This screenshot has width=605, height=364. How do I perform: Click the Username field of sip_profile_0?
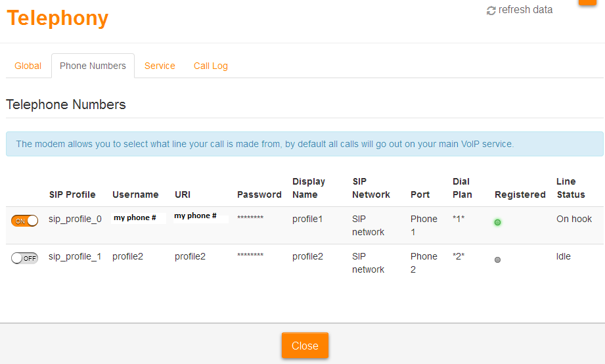point(139,218)
